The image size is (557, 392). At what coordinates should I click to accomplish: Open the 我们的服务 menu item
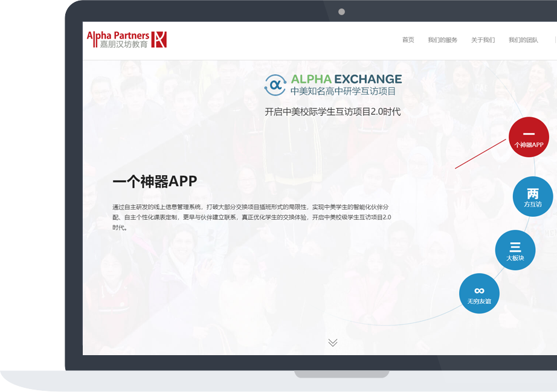442,40
